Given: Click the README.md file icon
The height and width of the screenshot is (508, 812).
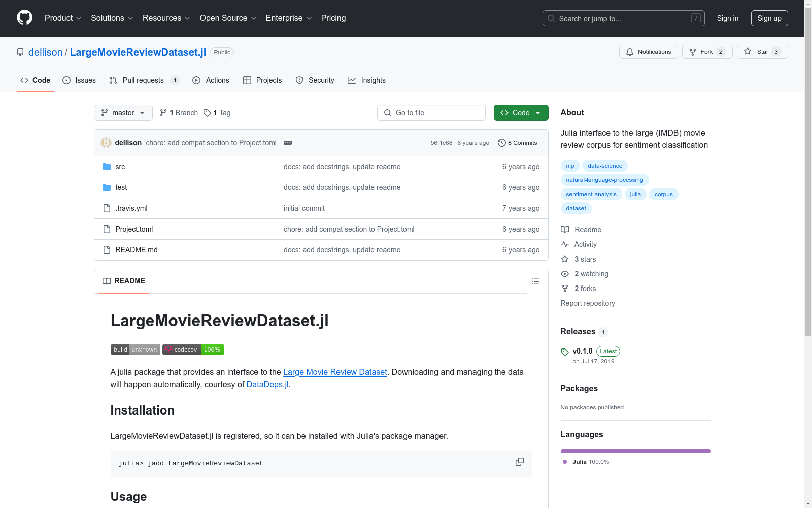Looking at the screenshot, I should click(107, 250).
